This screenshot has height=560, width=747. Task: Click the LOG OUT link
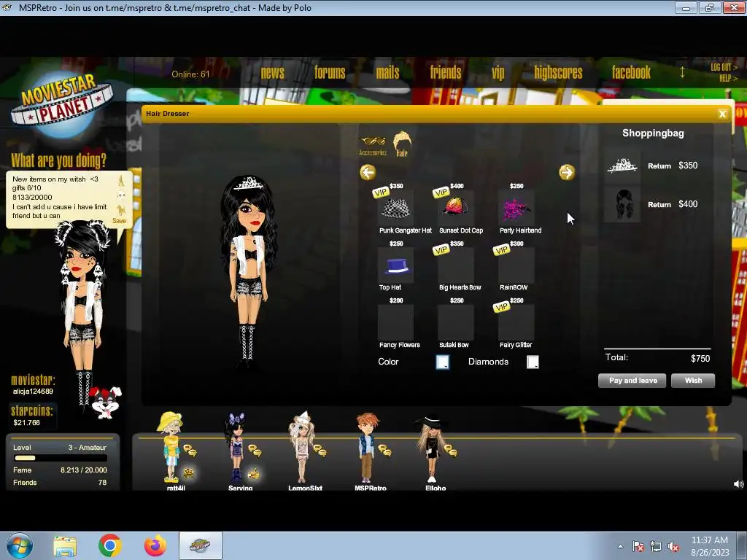[724, 68]
